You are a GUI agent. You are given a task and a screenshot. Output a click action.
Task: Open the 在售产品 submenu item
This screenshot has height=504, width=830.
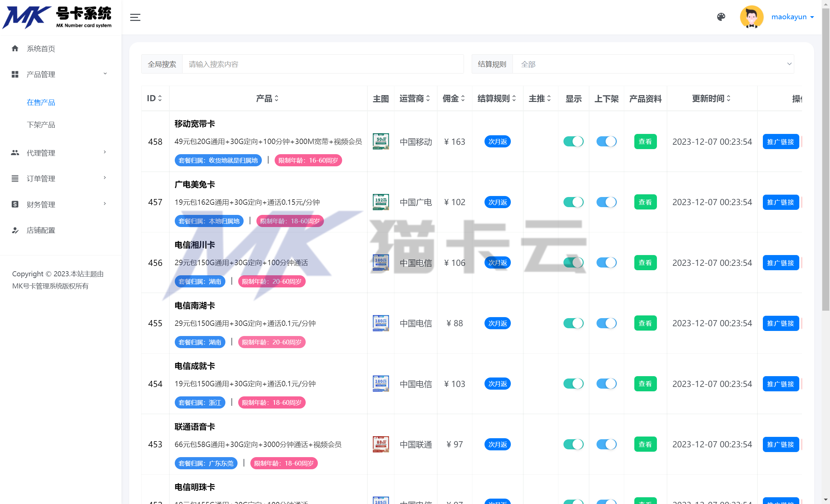(x=41, y=103)
